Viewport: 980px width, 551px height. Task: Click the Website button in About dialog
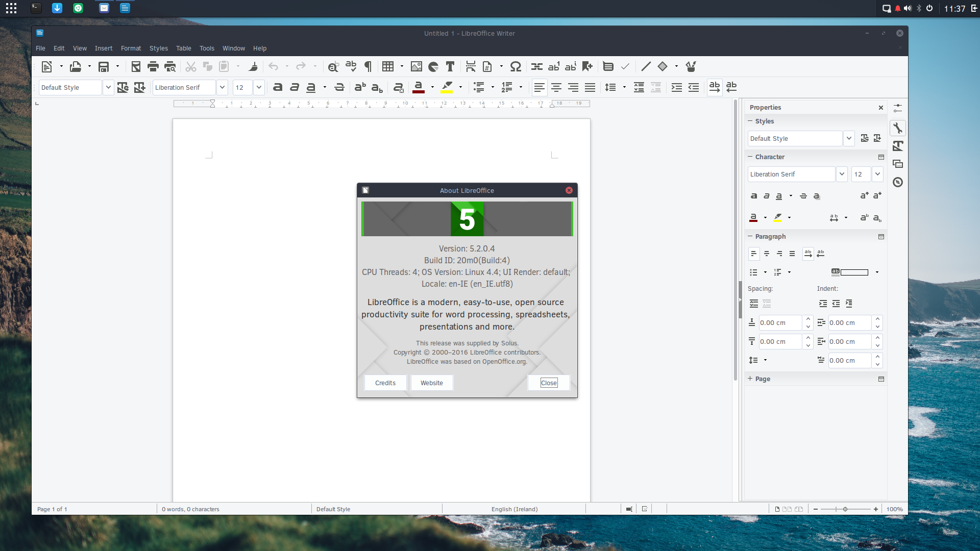432,383
